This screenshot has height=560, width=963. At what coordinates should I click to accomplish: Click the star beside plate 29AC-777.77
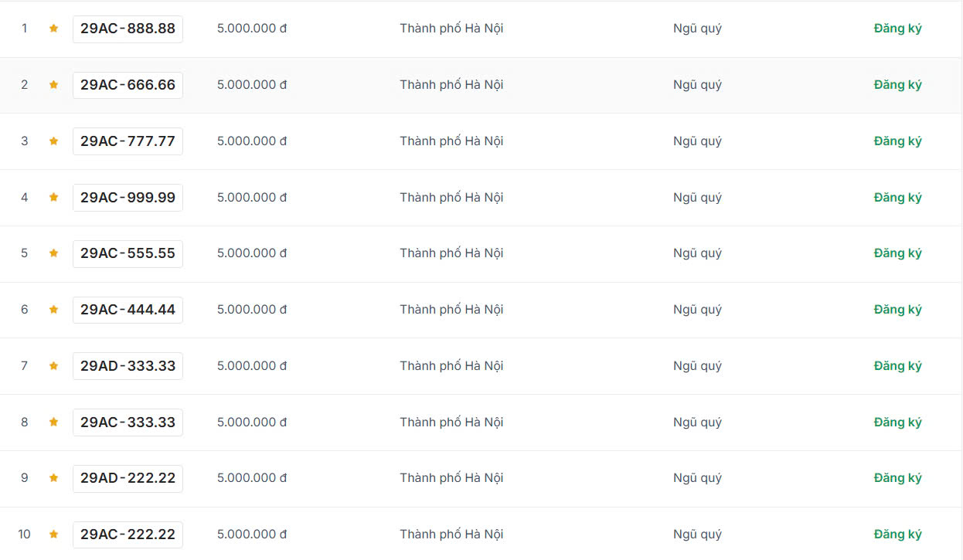[x=53, y=141]
